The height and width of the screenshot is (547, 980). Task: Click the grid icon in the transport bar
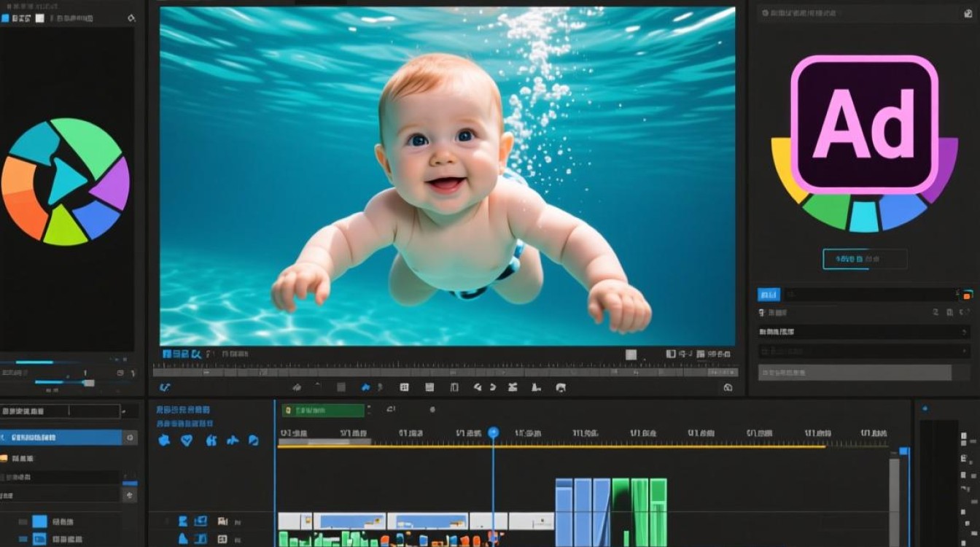405,387
